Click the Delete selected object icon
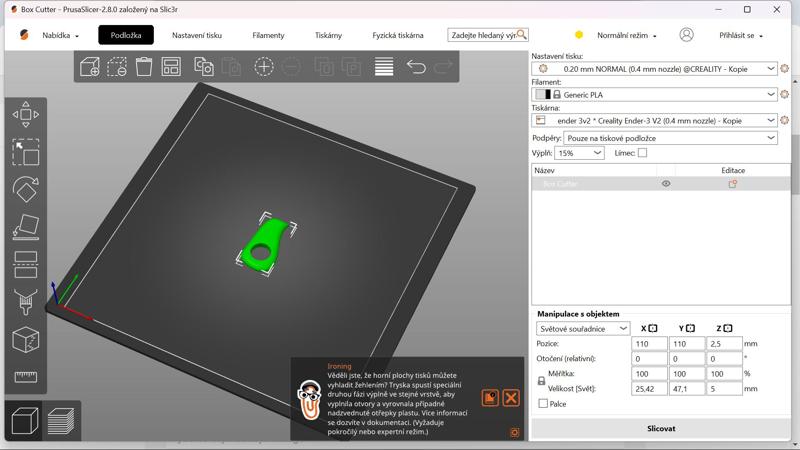The height and width of the screenshot is (450, 800). point(117,67)
